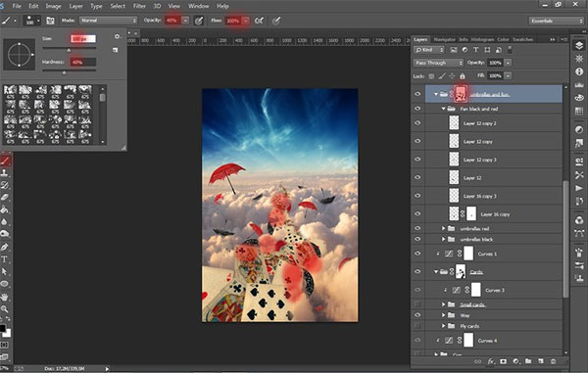Click adjustment layer filter icon
588x373 pixels.
click(465, 50)
